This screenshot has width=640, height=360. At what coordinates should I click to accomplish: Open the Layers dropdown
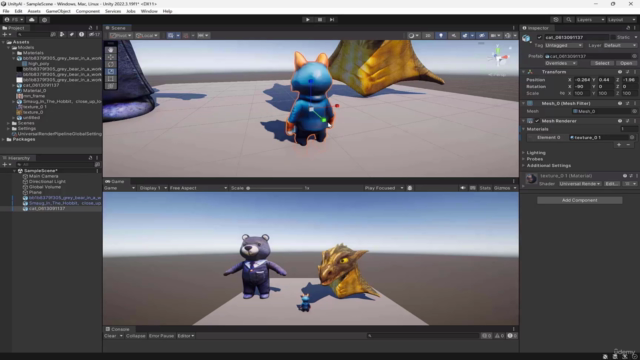pyautogui.click(x=590, y=20)
